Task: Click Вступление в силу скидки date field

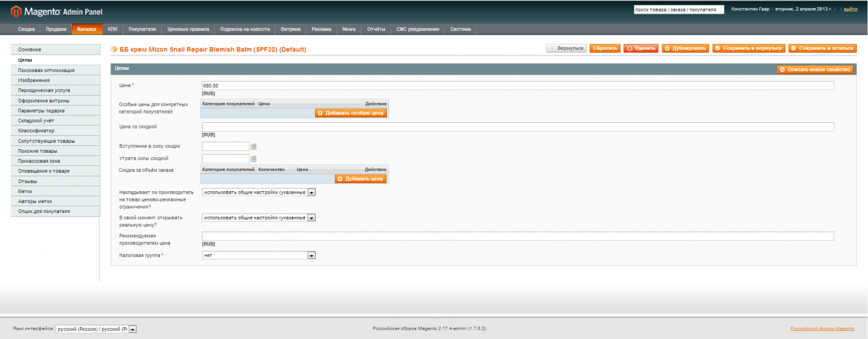Action: (x=226, y=147)
